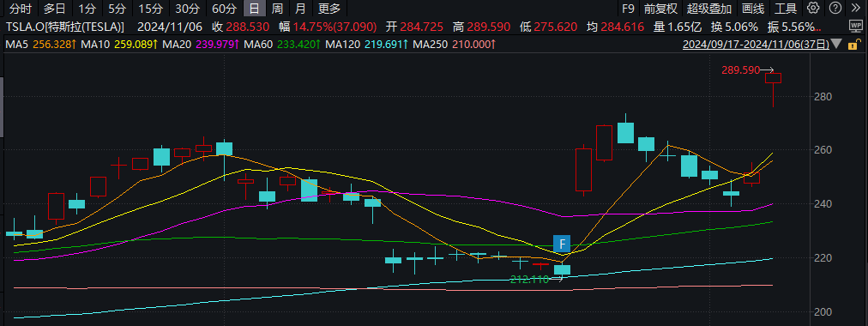Image resolution: width=868 pixels, height=326 pixels.
Task: Open the 工具 tools menu
Action: click(x=786, y=9)
